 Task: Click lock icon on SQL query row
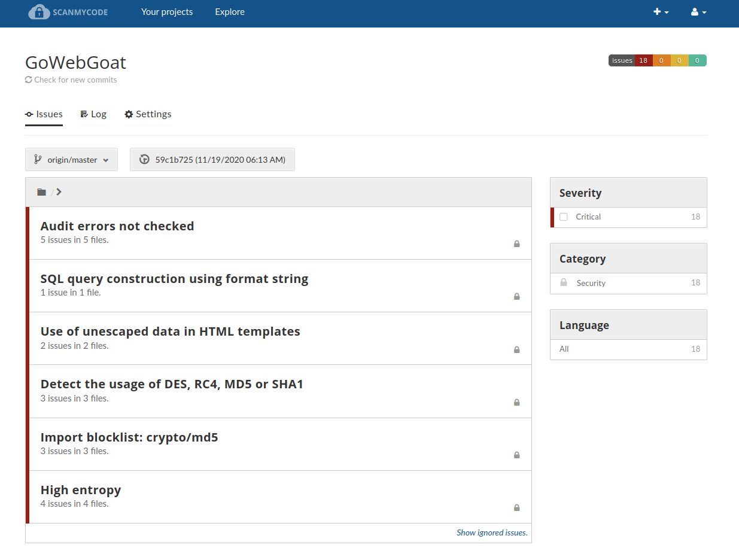tap(517, 297)
